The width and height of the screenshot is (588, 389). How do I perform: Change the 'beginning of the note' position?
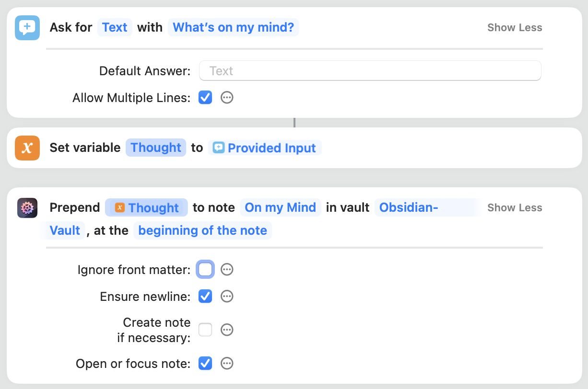[x=202, y=230]
